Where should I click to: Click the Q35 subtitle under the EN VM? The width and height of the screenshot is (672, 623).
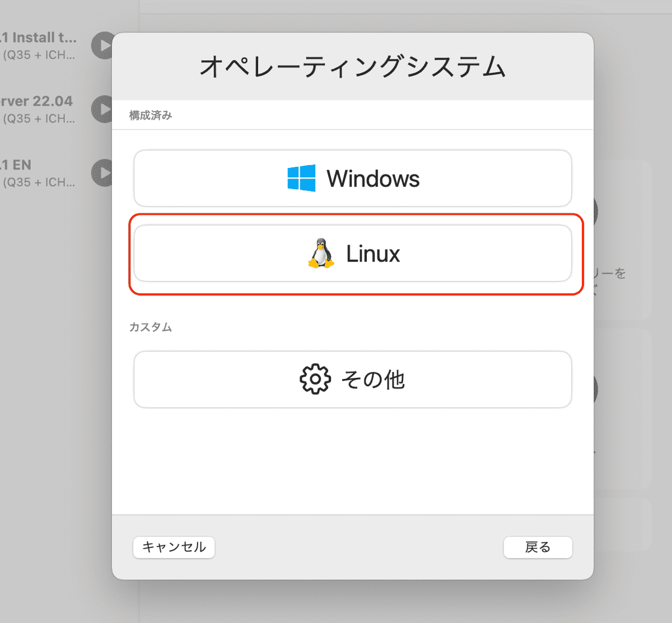coord(39,182)
